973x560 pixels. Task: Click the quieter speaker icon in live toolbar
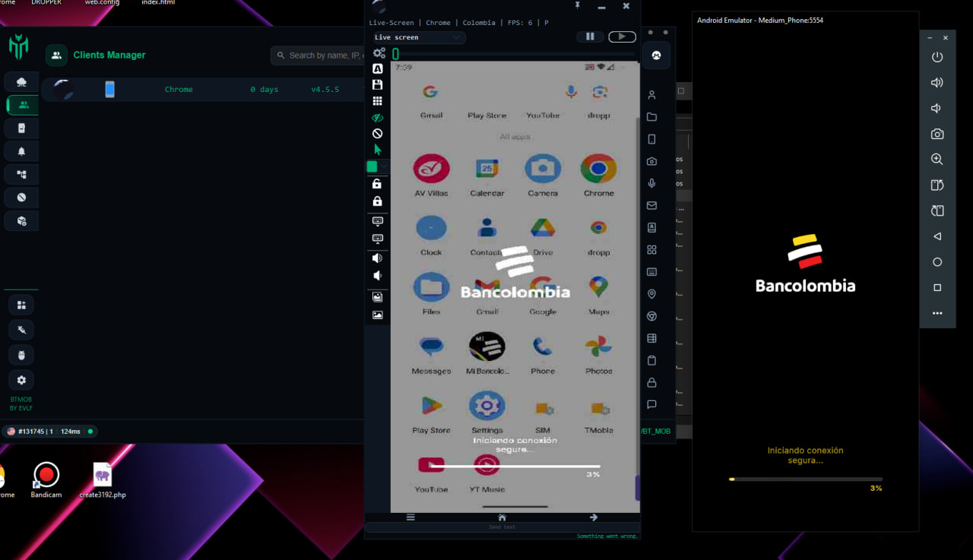click(378, 276)
